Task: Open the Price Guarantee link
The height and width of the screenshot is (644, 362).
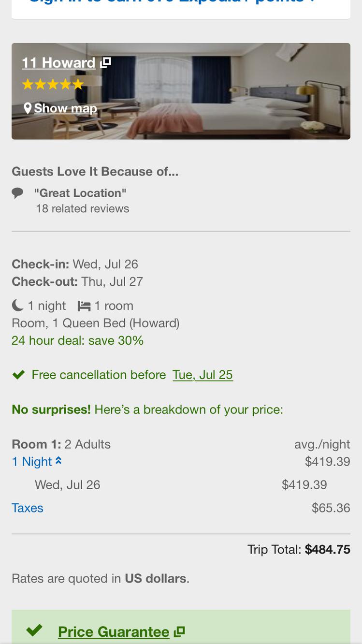Action: coord(114,632)
